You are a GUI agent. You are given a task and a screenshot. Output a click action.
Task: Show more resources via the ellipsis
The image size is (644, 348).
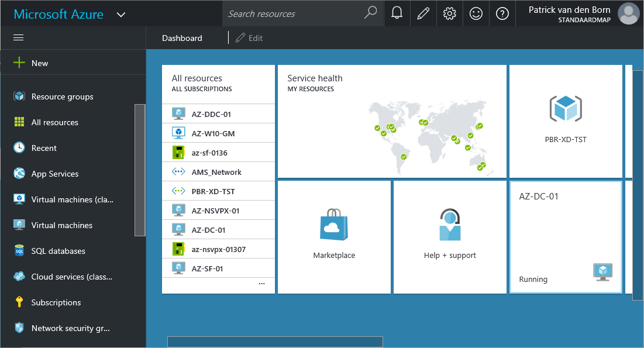point(261,284)
